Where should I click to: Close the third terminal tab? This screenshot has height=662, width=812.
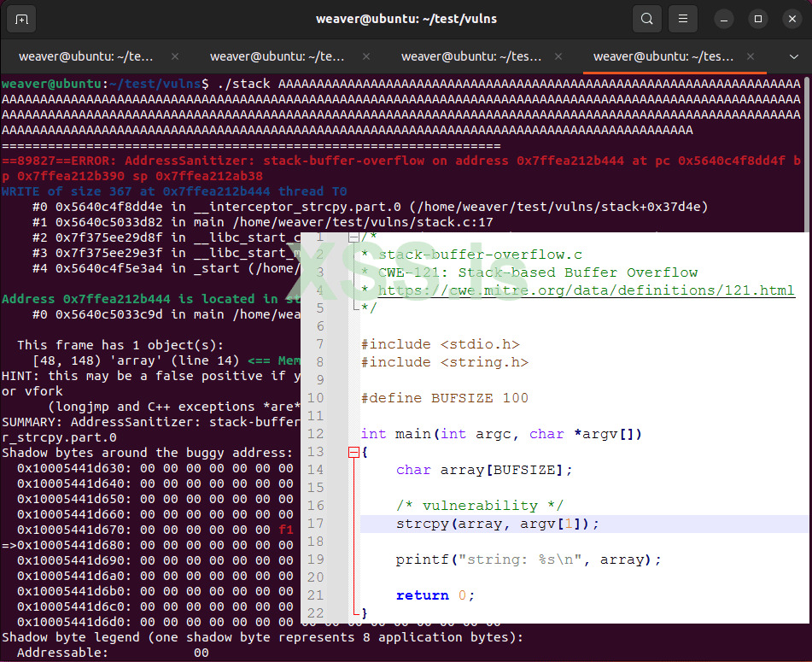click(x=559, y=57)
